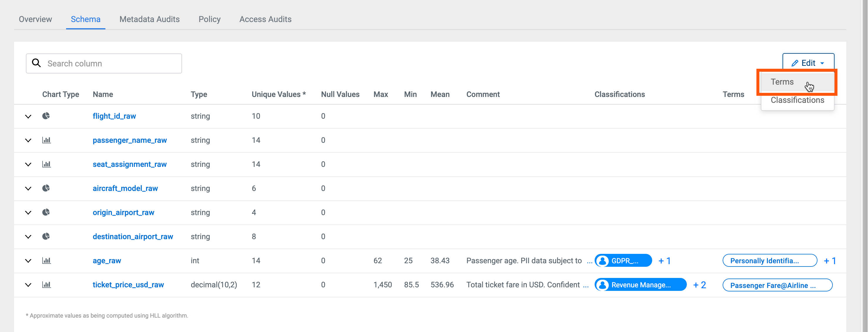Expand the age_raw row chevron
This screenshot has width=868, height=332.
(28, 261)
